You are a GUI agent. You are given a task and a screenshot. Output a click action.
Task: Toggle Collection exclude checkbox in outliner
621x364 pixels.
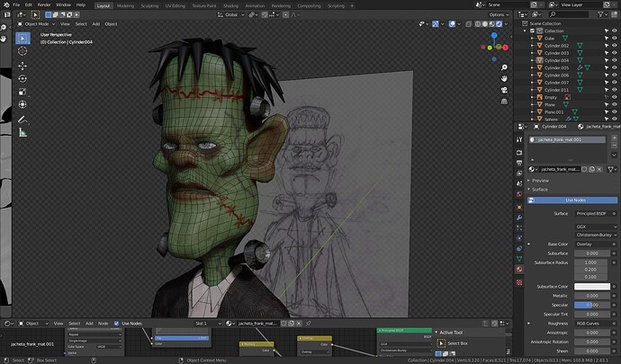(532, 31)
